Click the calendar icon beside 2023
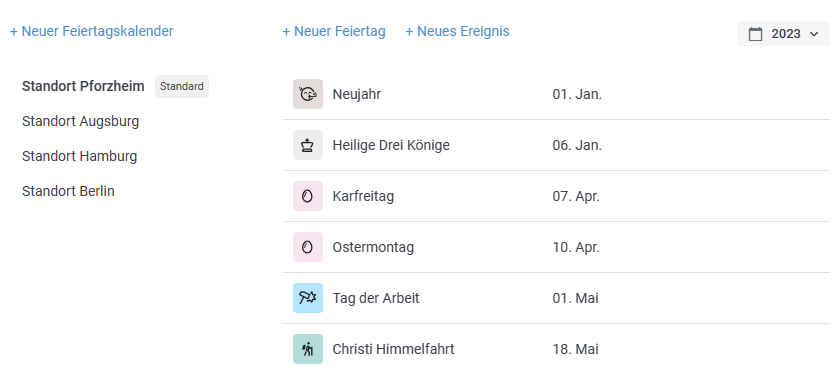The image size is (840, 372). tap(755, 34)
